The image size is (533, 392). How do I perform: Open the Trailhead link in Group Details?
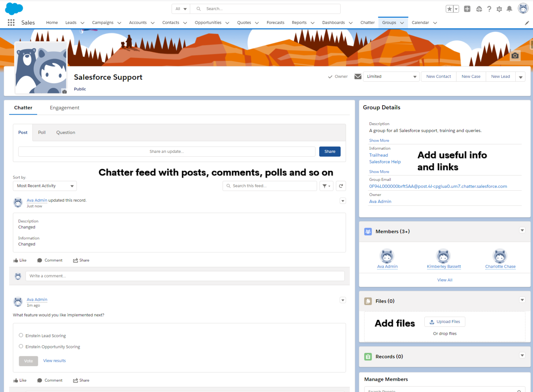point(378,155)
